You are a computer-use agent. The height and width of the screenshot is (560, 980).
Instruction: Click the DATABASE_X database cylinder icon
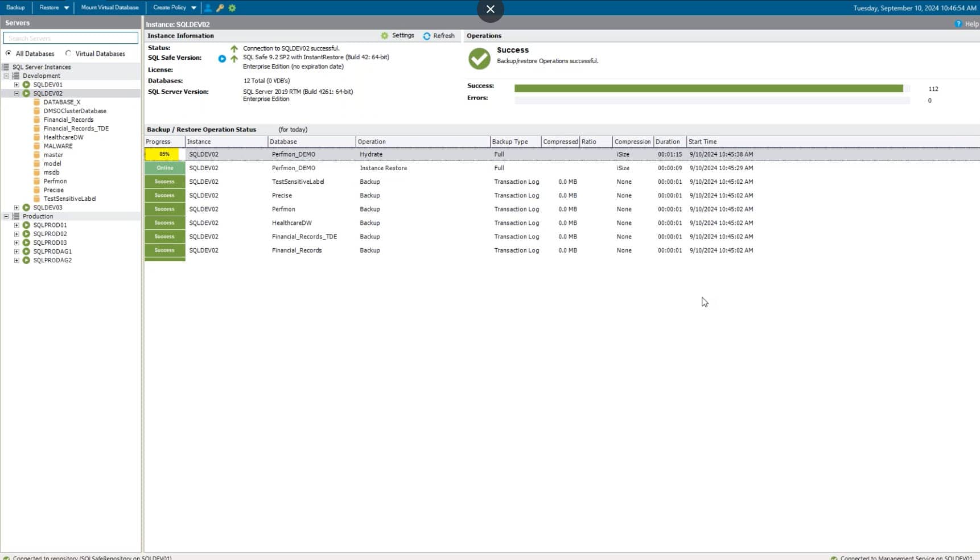37,102
